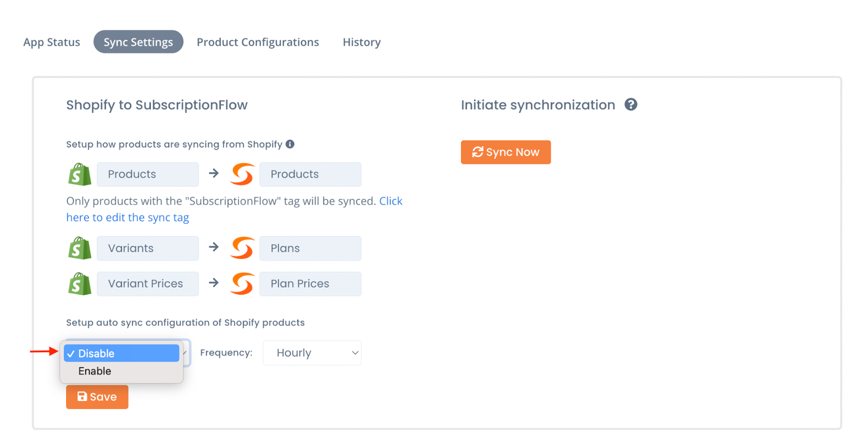Open the History tab

[362, 42]
